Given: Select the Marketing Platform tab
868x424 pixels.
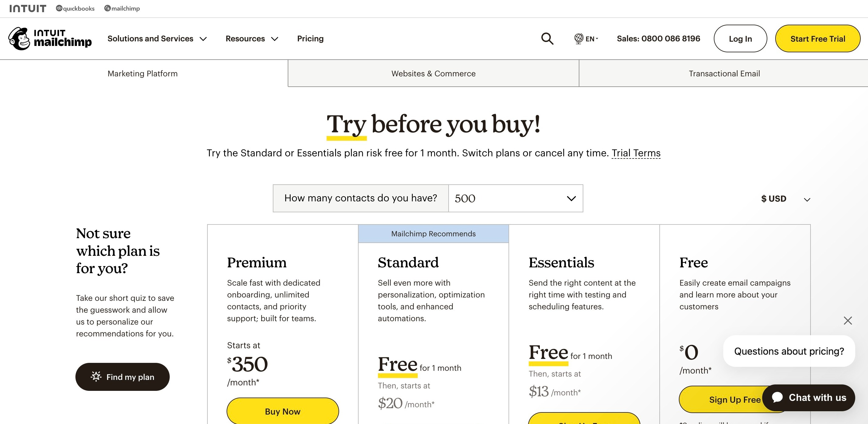Looking at the screenshot, I should [x=143, y=74].
